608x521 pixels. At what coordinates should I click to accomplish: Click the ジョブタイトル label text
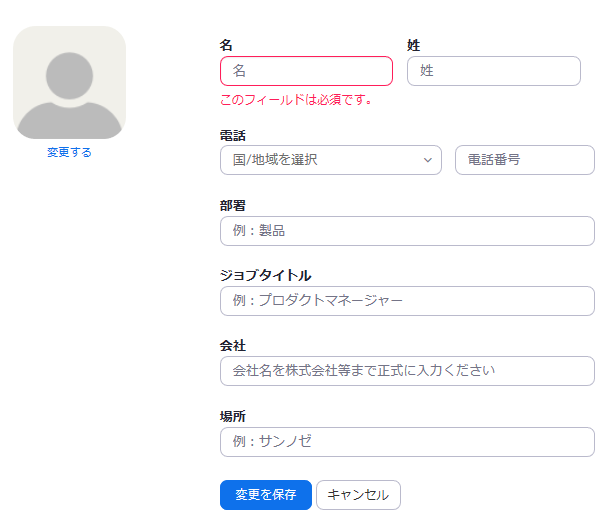266,276
